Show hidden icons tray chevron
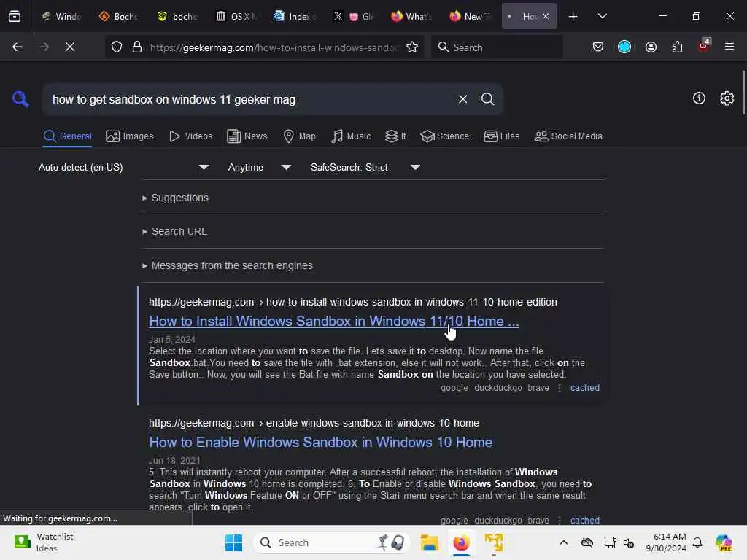Screen dimensions: 747x560 point(564,542)
